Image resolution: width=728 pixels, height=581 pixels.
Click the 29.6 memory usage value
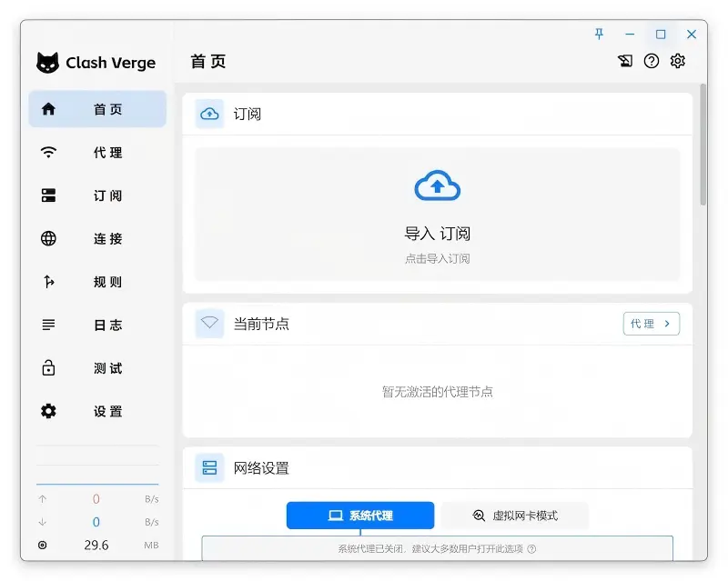(96, 545)
